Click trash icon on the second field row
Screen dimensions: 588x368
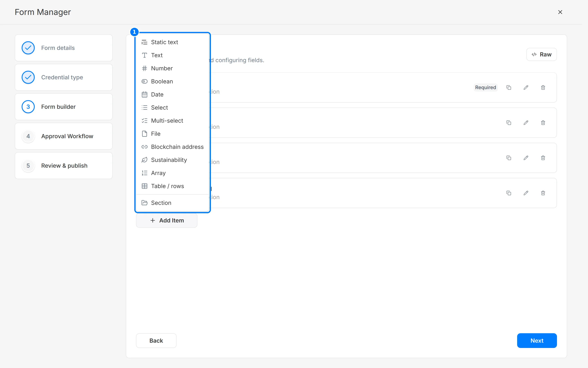coord(543,123)
